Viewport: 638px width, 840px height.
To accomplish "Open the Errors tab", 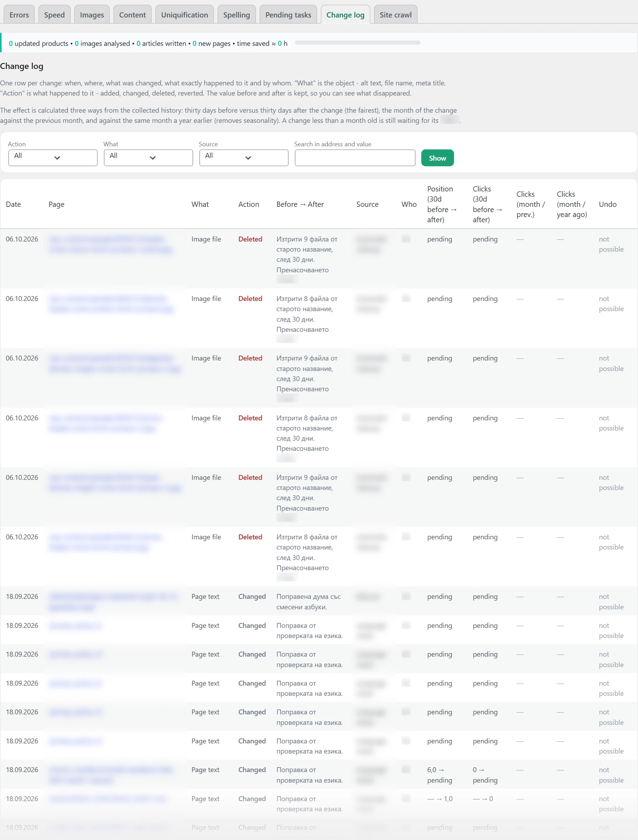I will tap(19, 14).
